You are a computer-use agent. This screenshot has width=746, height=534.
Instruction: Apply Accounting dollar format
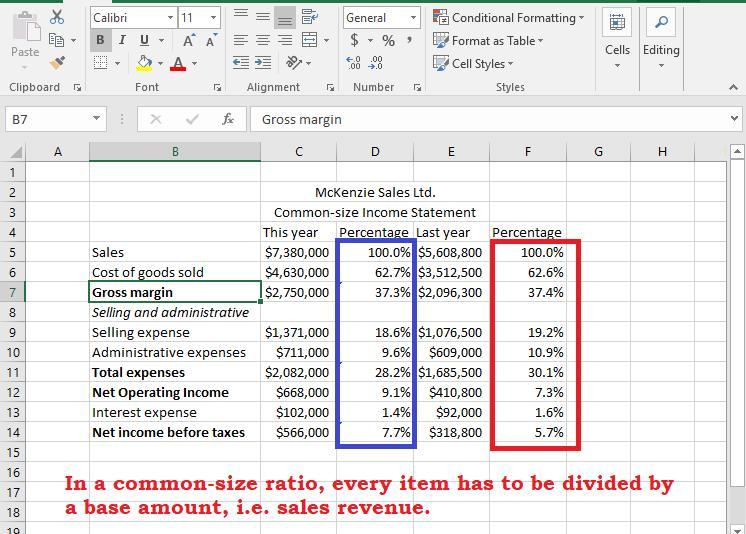(x=354, y=40)
